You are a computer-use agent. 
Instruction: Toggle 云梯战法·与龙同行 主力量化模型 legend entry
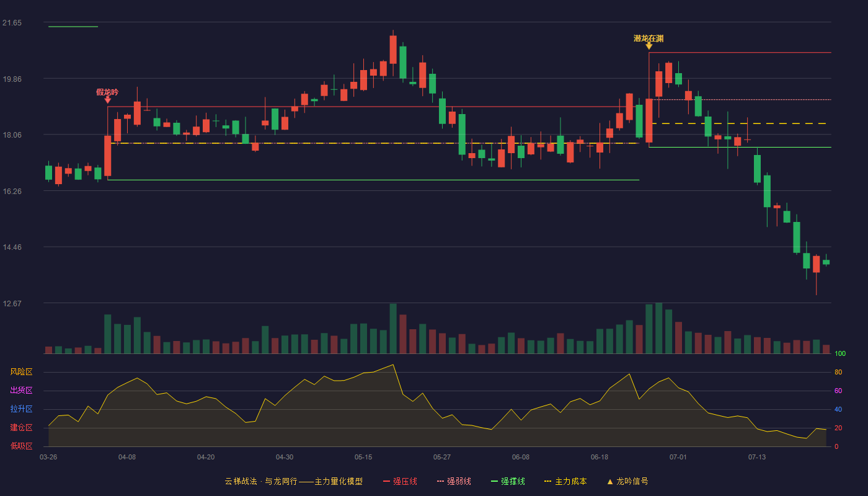(x=293, y=481)
